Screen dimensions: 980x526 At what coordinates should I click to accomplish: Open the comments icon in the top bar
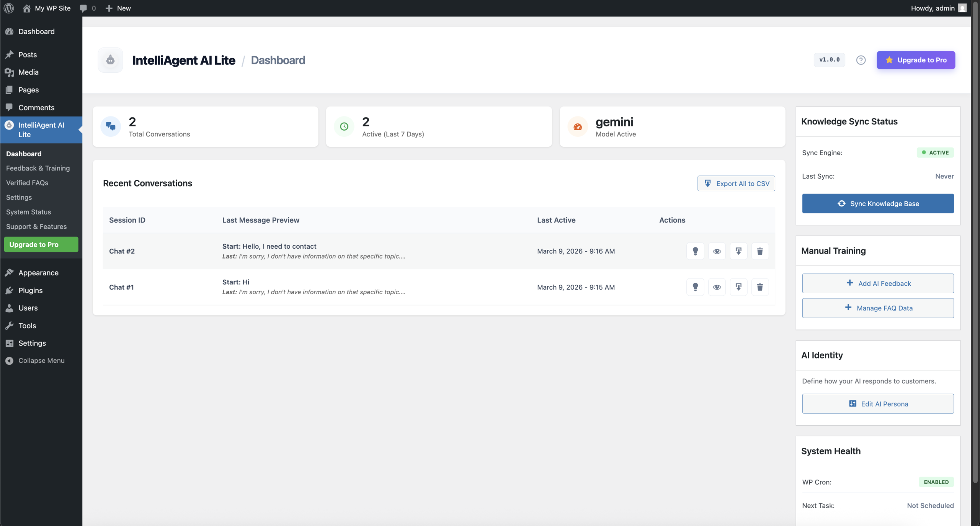87,8
